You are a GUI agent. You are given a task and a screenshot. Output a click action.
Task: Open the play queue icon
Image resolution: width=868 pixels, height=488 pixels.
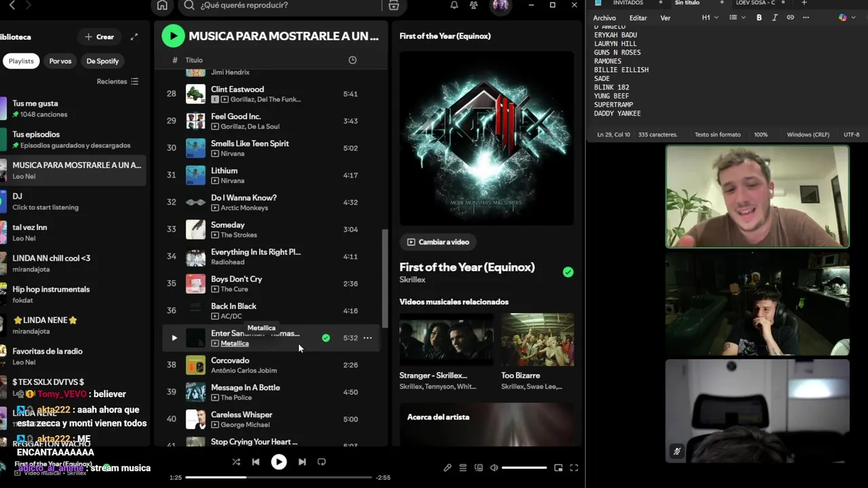coord(463,468)
